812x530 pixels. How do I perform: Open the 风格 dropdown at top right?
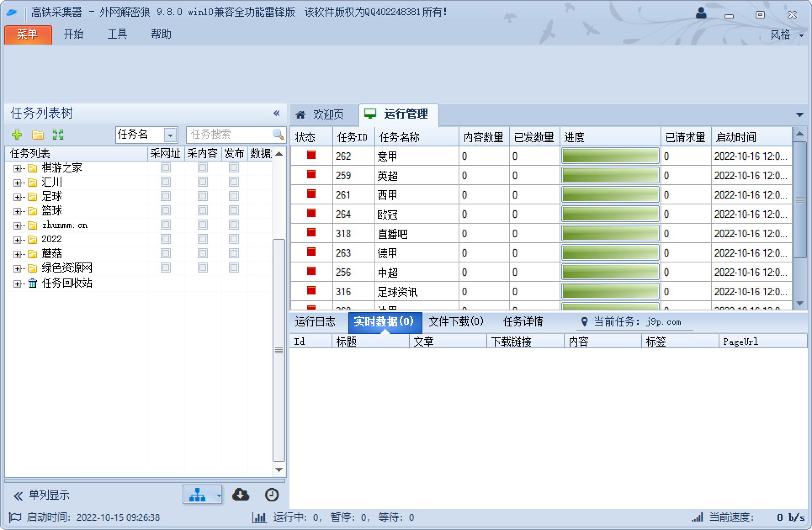pos(788,35)
